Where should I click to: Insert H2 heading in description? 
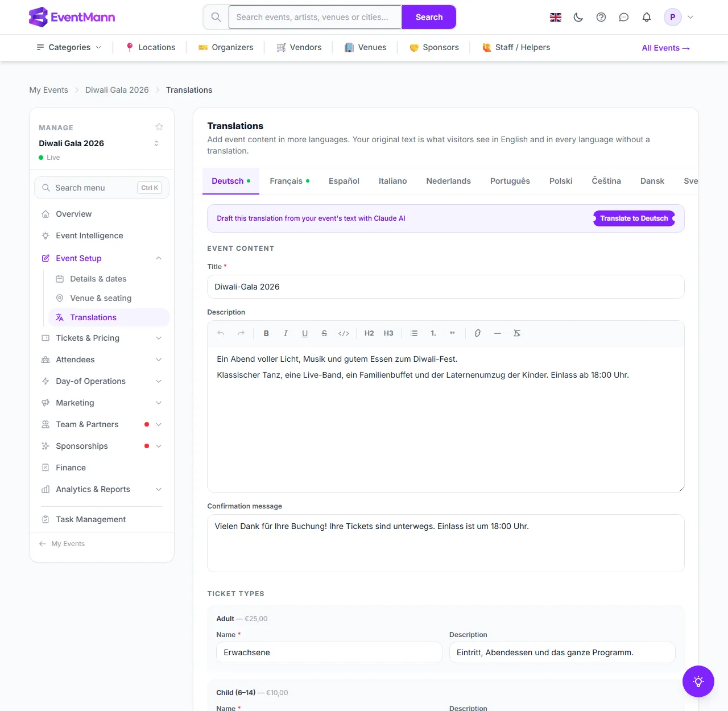coord(369,333)
